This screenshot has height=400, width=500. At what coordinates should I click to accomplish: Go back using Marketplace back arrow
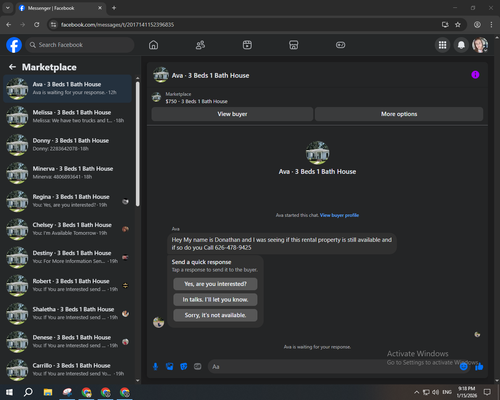[13, 67]
